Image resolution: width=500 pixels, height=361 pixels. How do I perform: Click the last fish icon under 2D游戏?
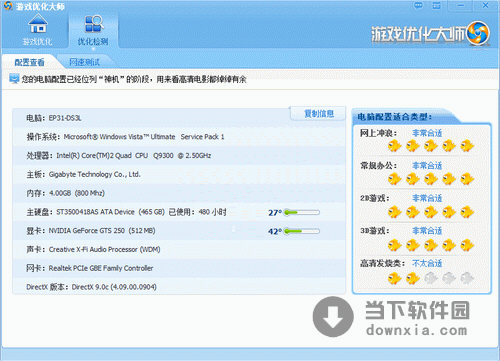(x=467, y=212)
